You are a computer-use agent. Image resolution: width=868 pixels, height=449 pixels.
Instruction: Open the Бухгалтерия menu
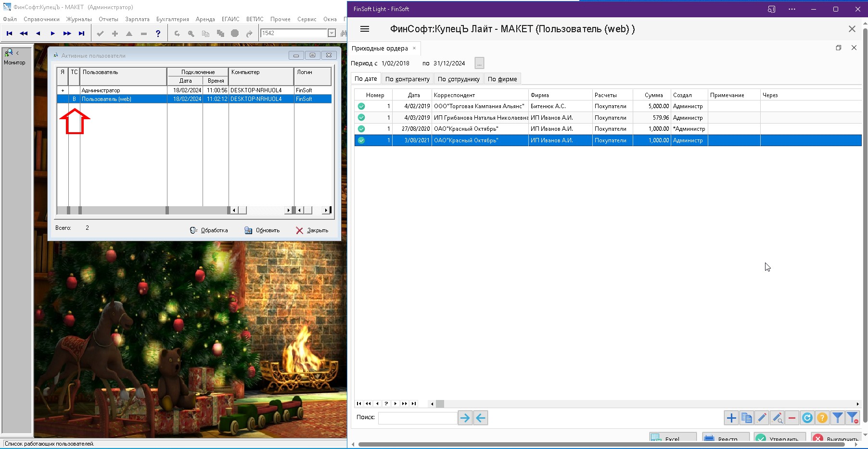(x=172, y=19)
